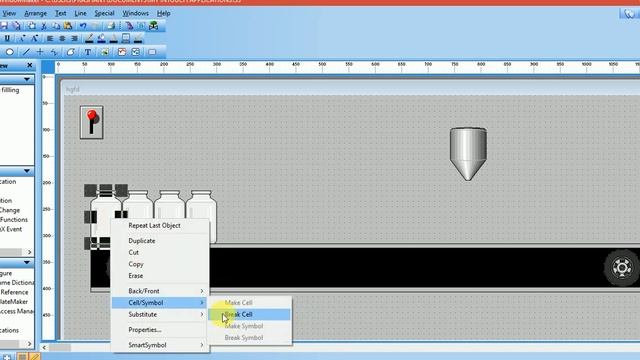Image resolution: width=640 pixels, height=360 pixels.
Task: Close the left side panel with X
Action: point(30,65)
